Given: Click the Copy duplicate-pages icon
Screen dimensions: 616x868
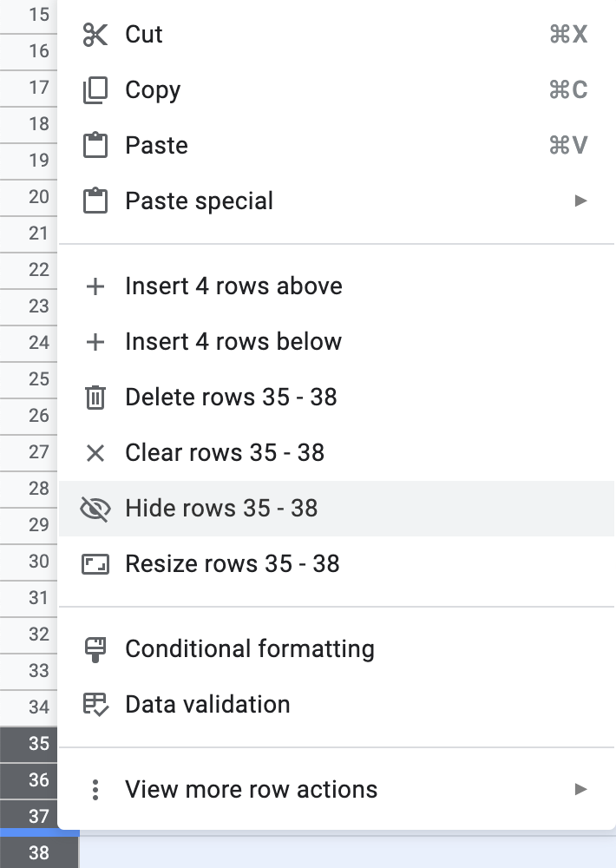Looking at the screenshot, I should [x=95, y=89].
